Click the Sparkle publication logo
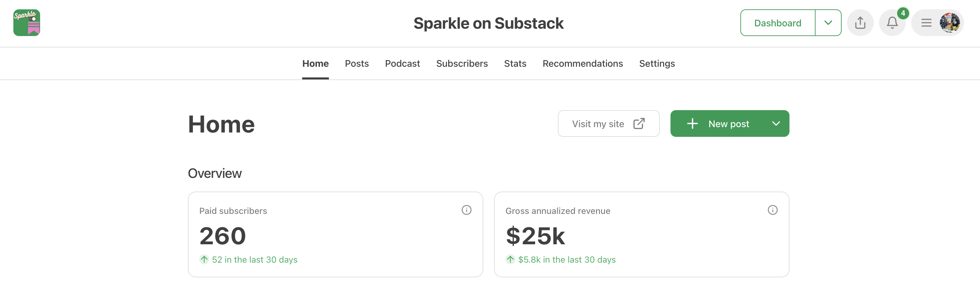This screenshot has width=980, height=285. 27,23
